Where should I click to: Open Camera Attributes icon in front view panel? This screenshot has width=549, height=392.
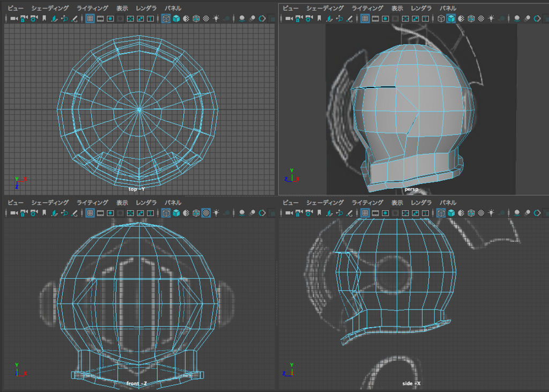pos(33,213)
